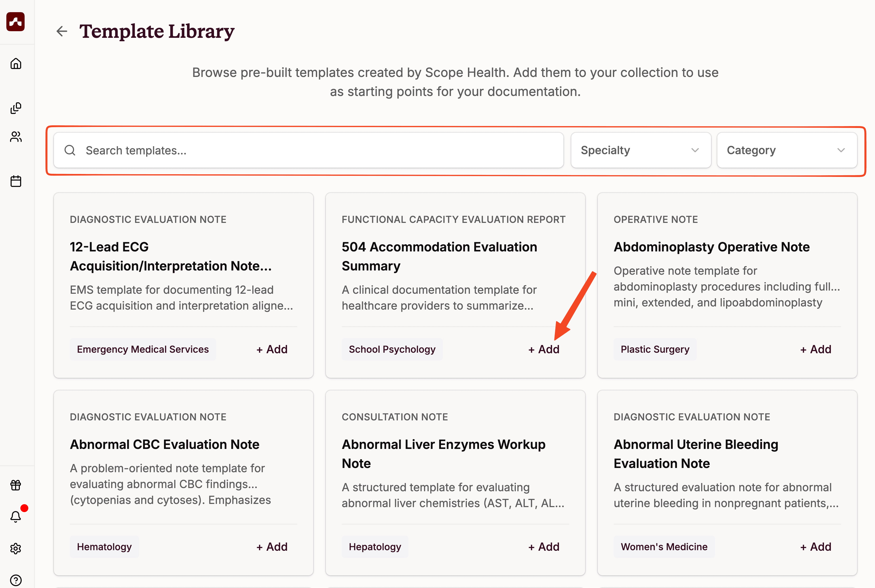Open notifications bell icon
This screenshot has width=875, height=588.
tap(16, 517)
